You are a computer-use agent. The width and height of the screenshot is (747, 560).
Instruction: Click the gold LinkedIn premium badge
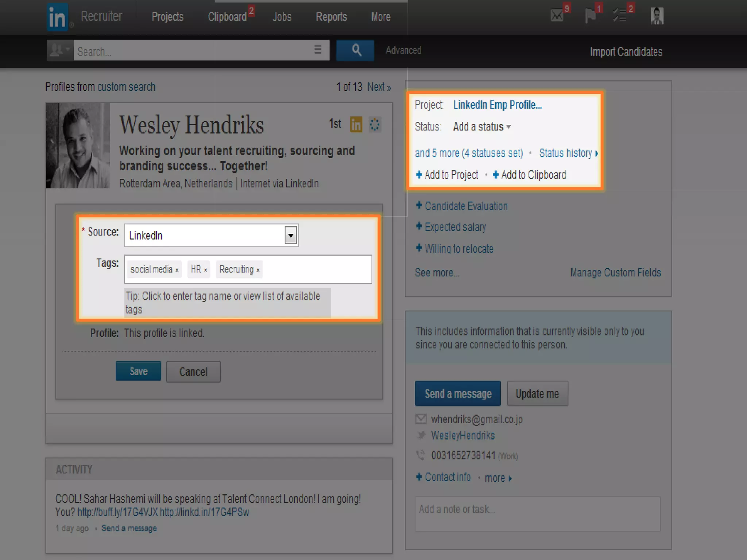(356, 125)
